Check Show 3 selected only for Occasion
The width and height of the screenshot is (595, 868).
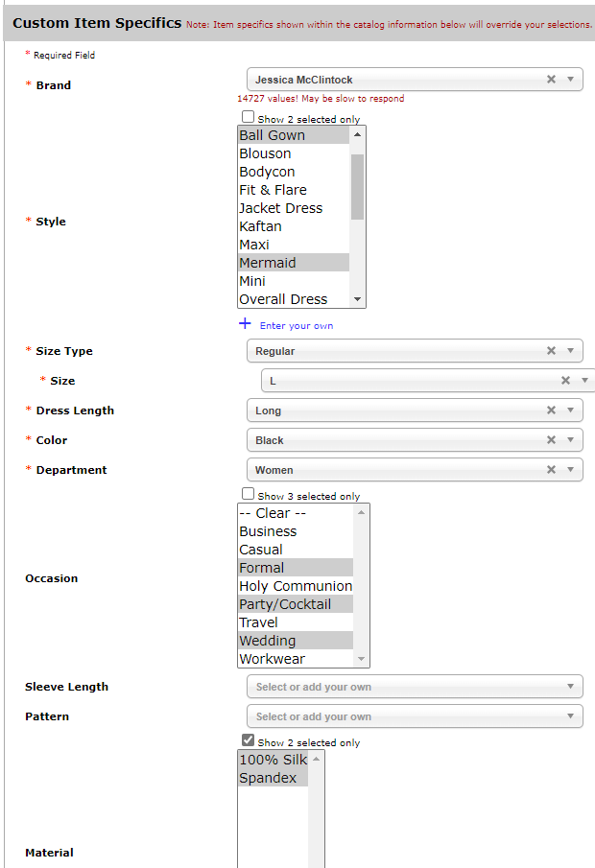point(248,494)
